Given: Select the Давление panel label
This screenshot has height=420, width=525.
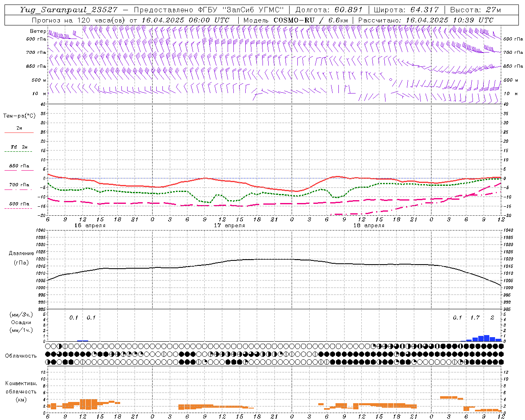Looking at the screenshot, I should click(x=21, y=253).
